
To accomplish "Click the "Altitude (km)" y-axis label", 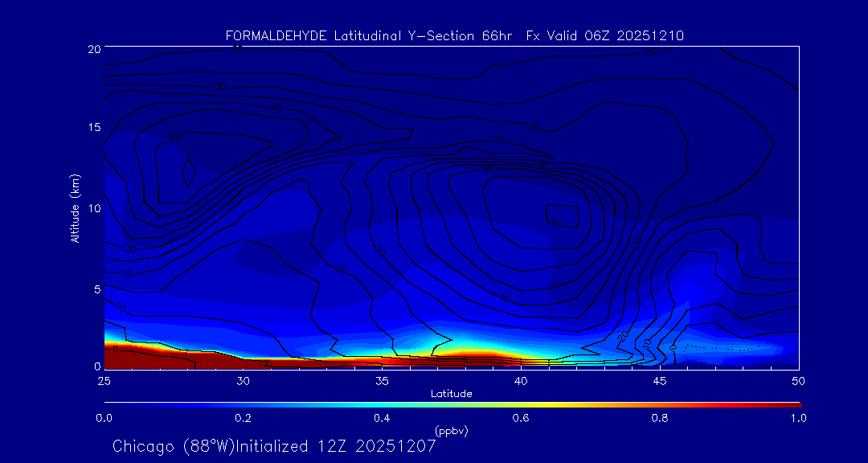I will tap(75, 207).
